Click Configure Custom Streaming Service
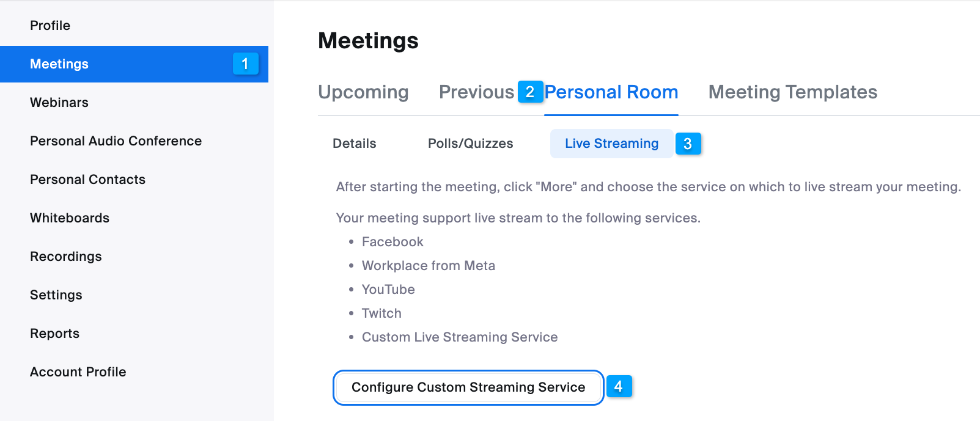Viewport: 980px width, 421px height. 468,387
